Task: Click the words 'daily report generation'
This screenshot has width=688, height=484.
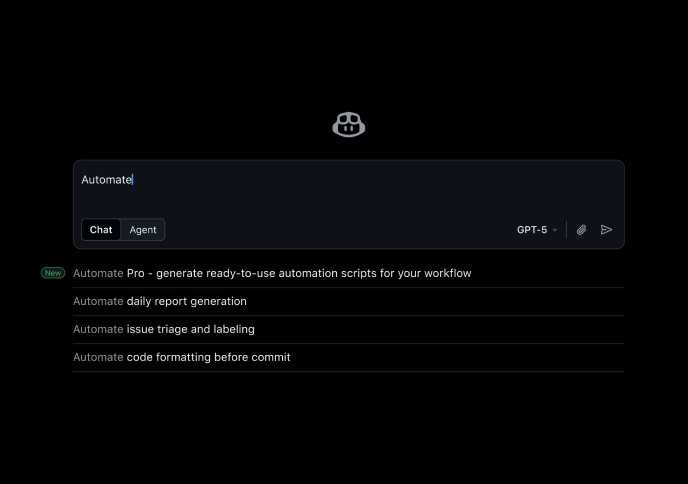Action: 187,301
